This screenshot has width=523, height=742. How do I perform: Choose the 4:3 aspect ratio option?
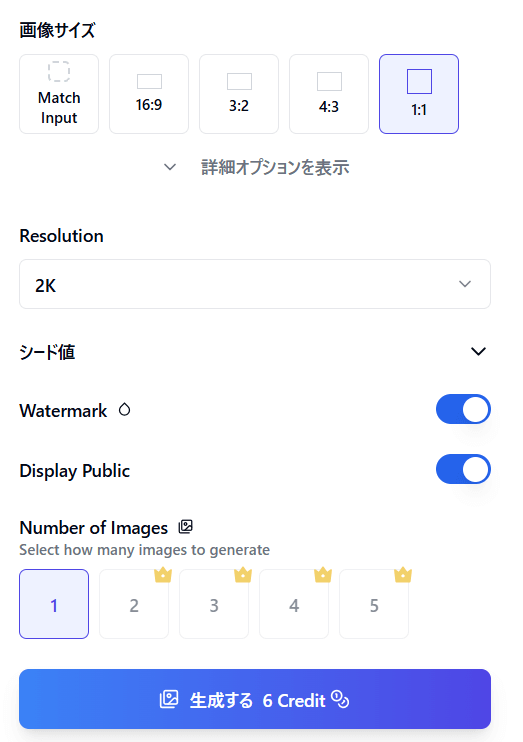pos(328,94)
